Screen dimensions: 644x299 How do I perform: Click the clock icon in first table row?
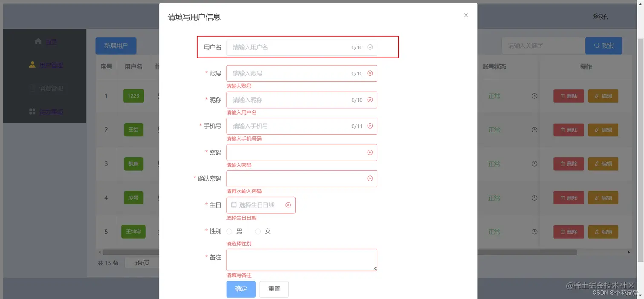535,96
